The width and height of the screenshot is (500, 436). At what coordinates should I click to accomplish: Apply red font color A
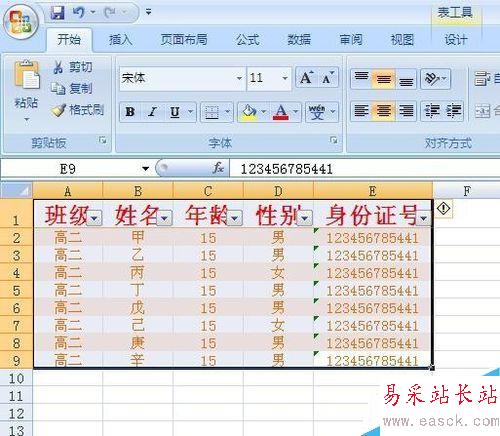coord(281,112)
